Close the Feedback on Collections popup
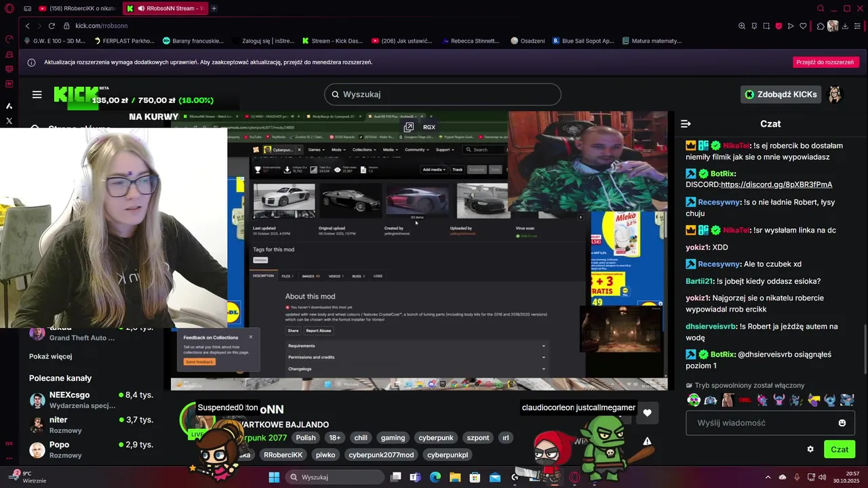 click(x=250, y=337)
